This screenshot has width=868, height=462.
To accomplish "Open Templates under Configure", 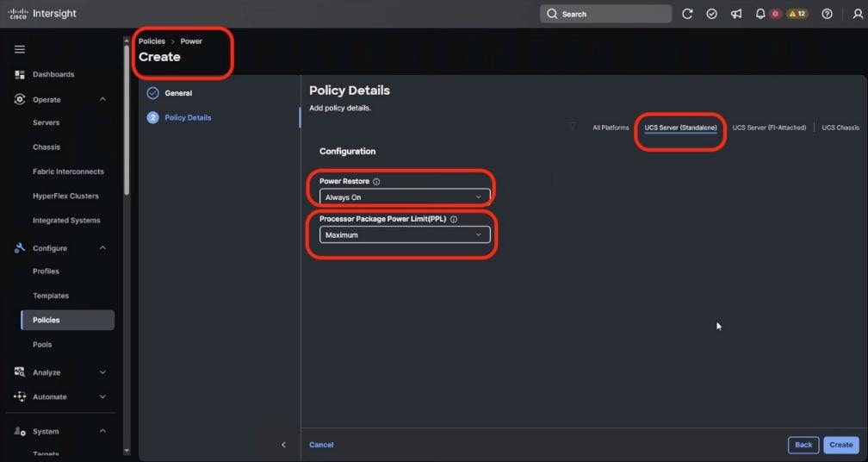I will (x=51, y=296).
